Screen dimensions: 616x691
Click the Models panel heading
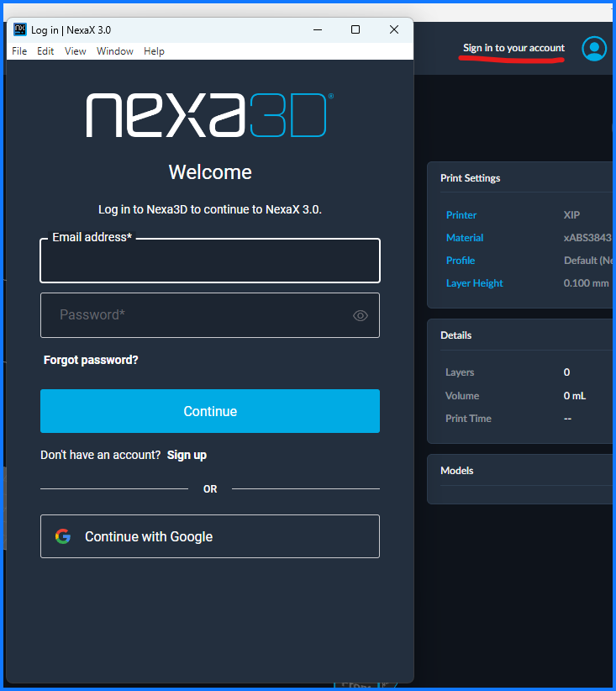(x=457, y=471)
